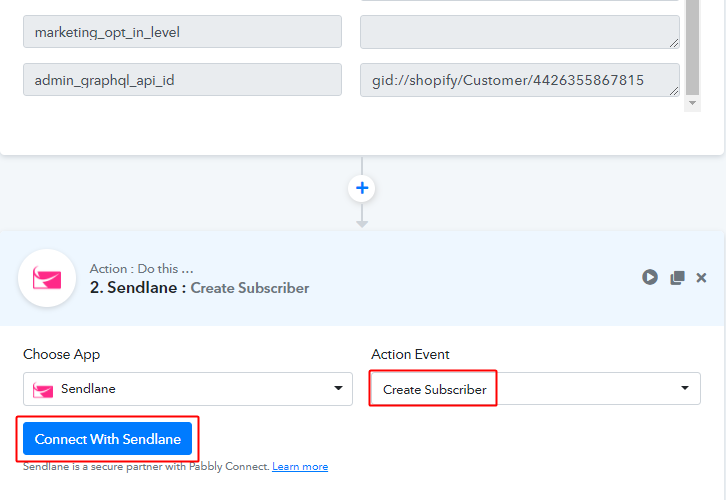726x500 pixels.
Task: Click the action title 2. Sendlane : Create Subscriber
Action: coord(199,288)
